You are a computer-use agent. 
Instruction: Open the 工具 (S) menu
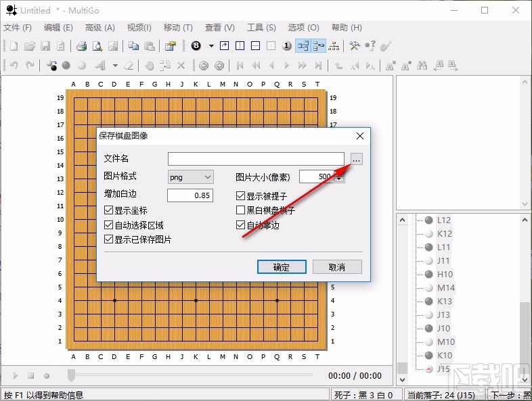tap(261, 28)
